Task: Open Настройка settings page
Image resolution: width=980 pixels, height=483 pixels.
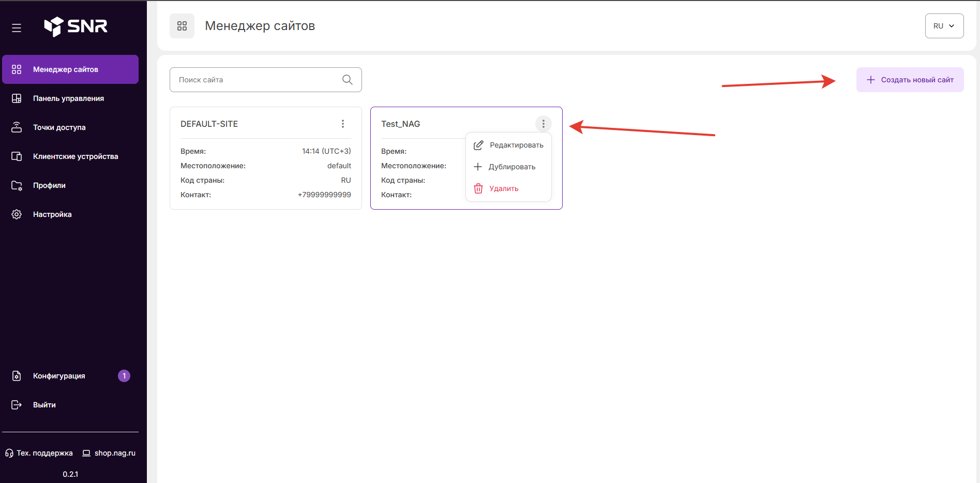Action: [70, 214]
